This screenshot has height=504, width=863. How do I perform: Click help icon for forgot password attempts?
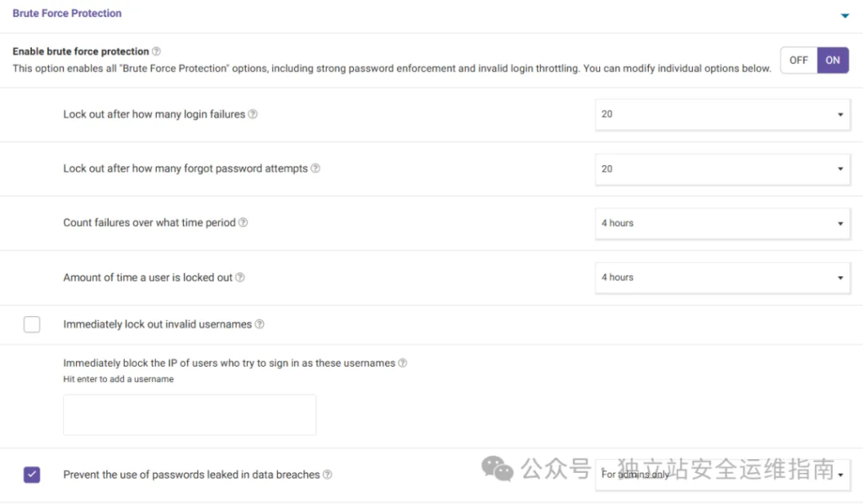coord(315,169)
